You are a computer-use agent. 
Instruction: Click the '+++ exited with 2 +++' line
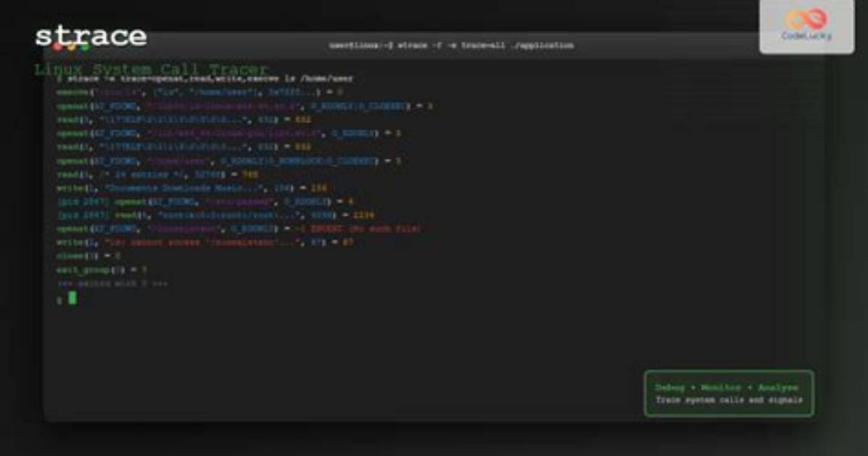tap(112, 284)
